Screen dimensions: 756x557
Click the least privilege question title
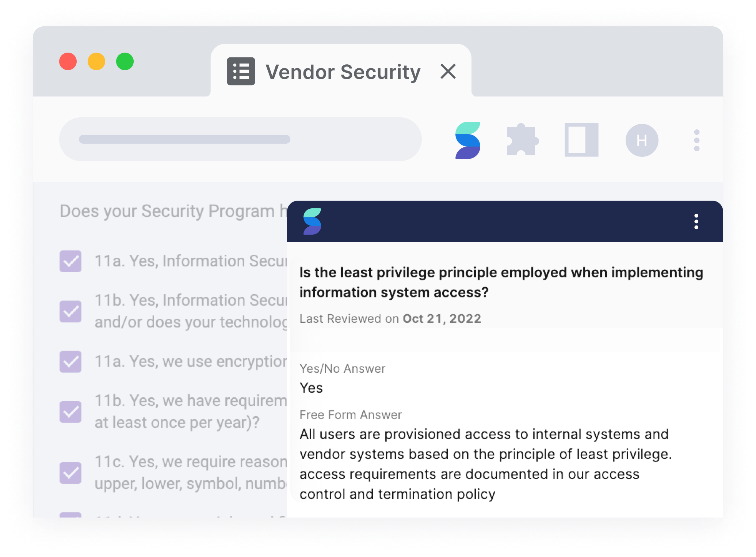[501, 283]
